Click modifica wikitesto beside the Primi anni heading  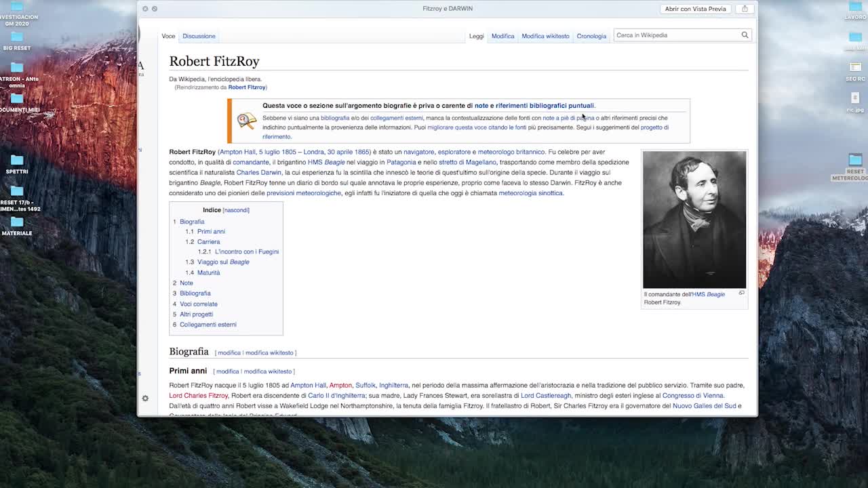point(268,371)
